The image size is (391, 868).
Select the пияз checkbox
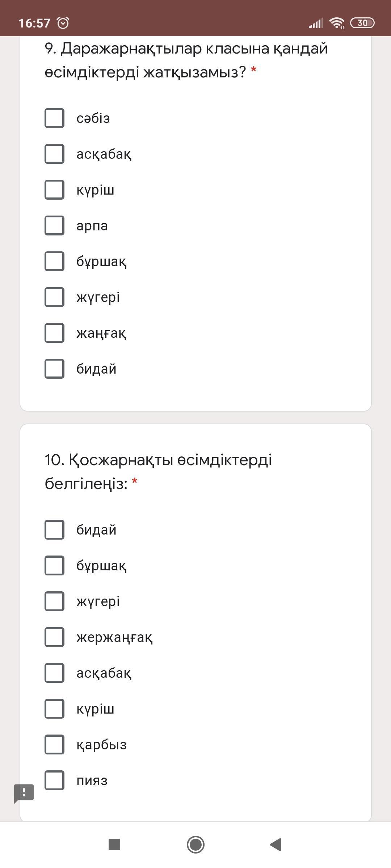tap(54, 780)
